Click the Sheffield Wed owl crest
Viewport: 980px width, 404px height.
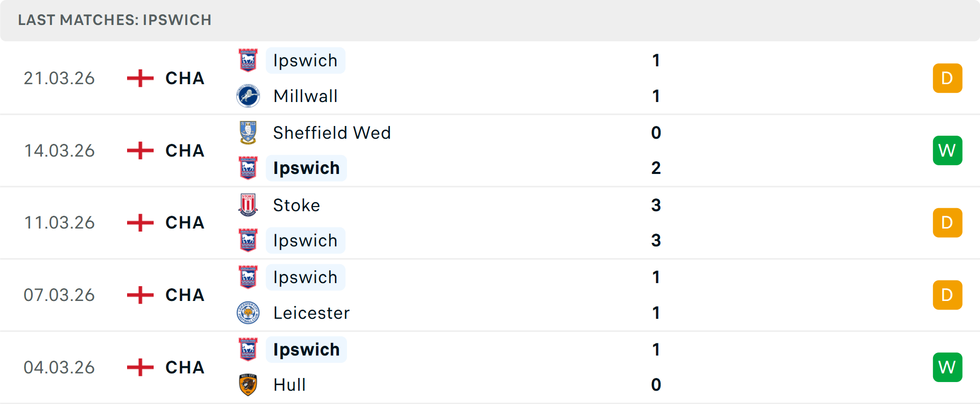[x=248, y=133]
